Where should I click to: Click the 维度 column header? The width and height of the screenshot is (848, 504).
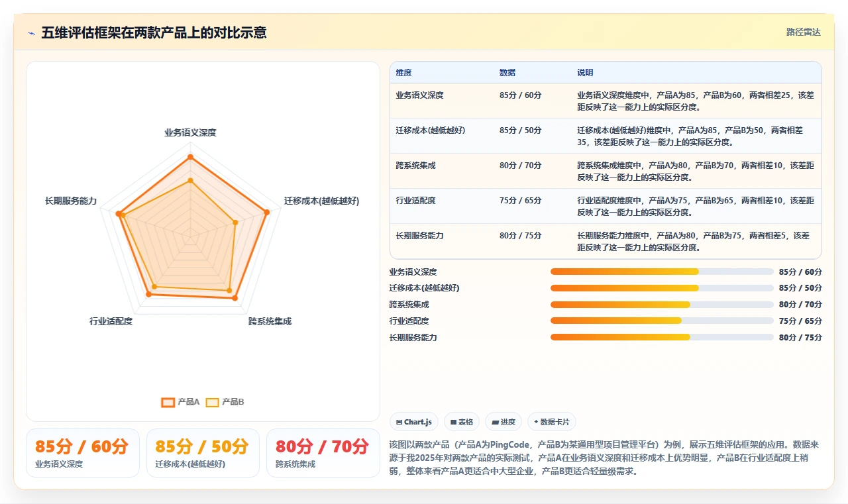pos(403,73)
